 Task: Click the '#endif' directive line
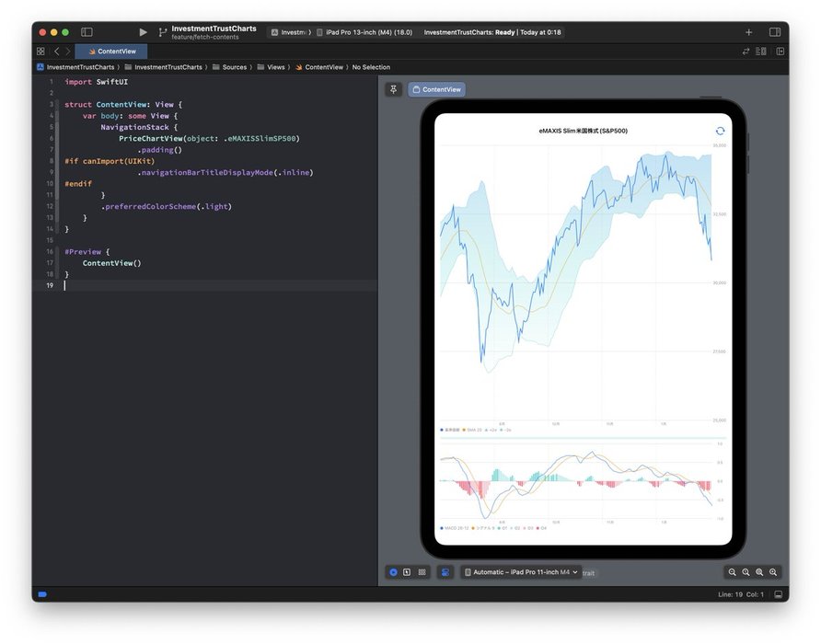(78, 184)
